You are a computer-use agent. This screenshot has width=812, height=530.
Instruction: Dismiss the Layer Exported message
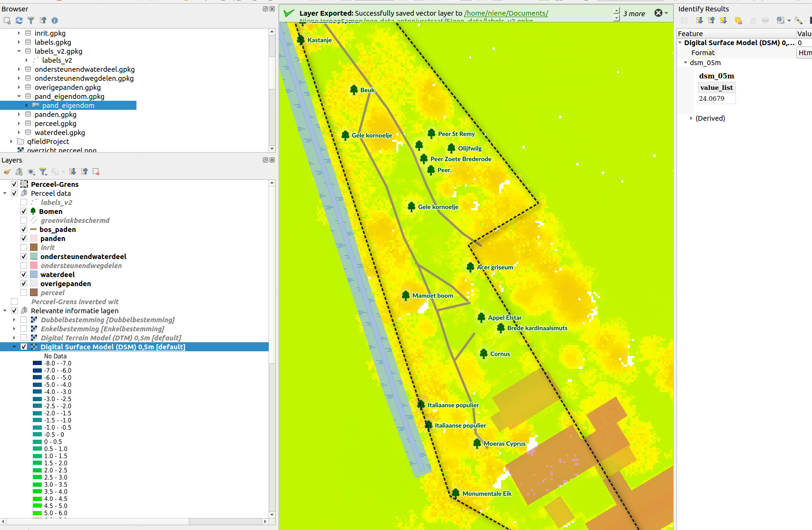coord(658,13)
